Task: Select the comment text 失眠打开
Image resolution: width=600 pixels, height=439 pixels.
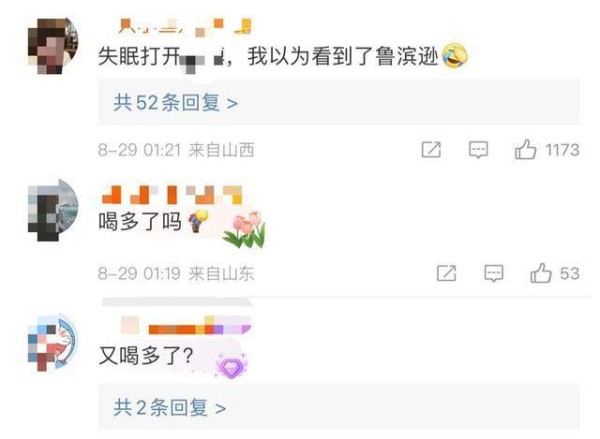Action: (x=139, y=56)
